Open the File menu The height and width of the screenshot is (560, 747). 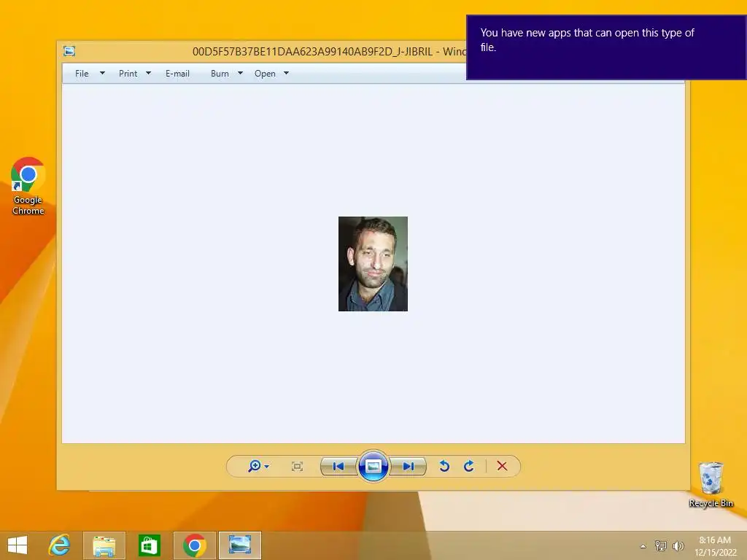point(82,74)
